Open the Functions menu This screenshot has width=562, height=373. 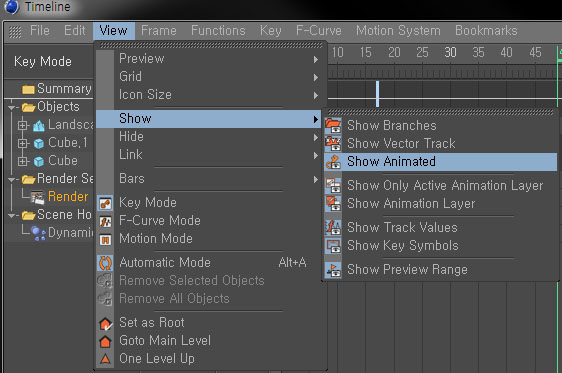pyautogui.click(x=218, y=31)
